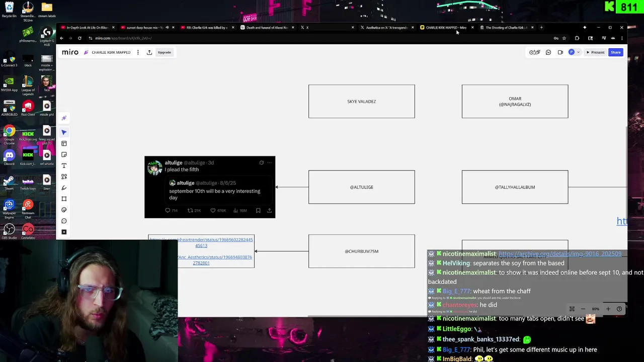Switch to The Shooting of Charlie Kirk tab
The height and width of the screenshot is (362, 644).
point(506,28)
